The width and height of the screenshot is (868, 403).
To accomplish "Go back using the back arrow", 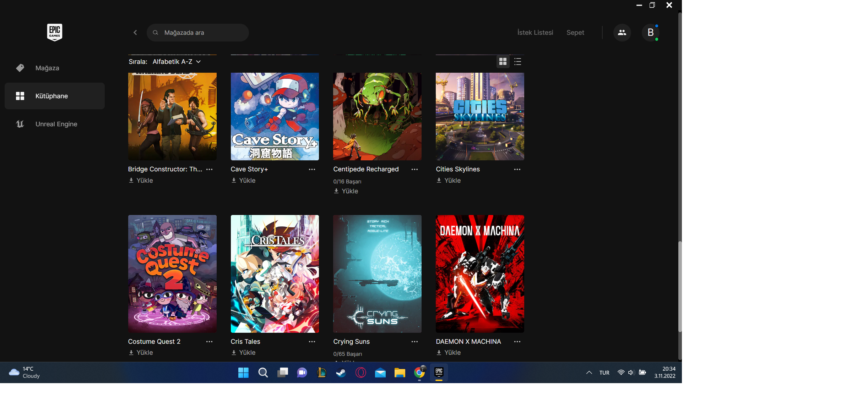I will click(135, 33).
